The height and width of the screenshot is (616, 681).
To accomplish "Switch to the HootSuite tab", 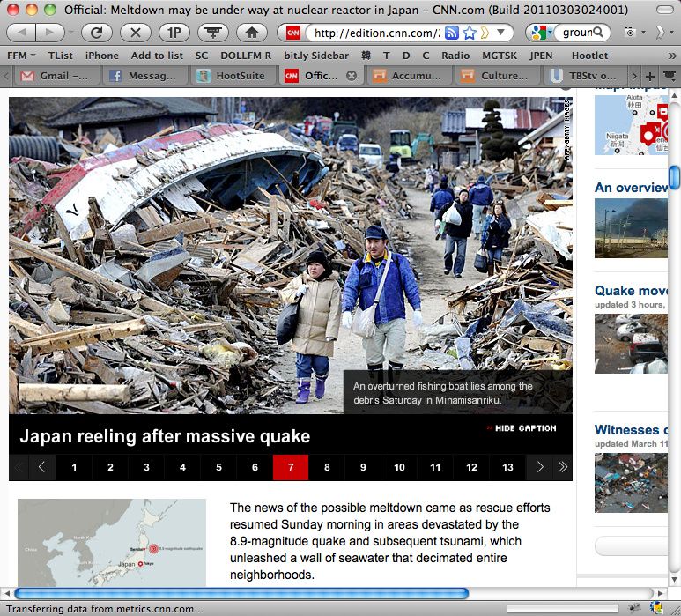I will [231, 76].
